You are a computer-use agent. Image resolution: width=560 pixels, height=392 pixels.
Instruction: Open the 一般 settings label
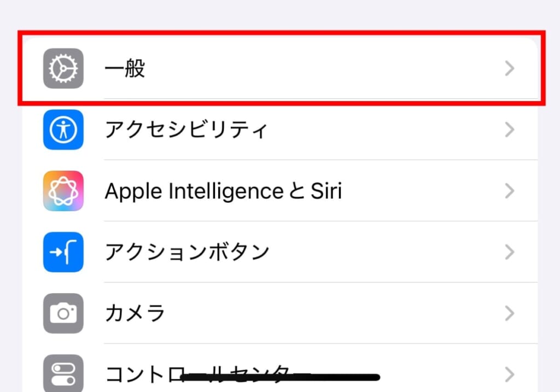[x=125, y=69]
